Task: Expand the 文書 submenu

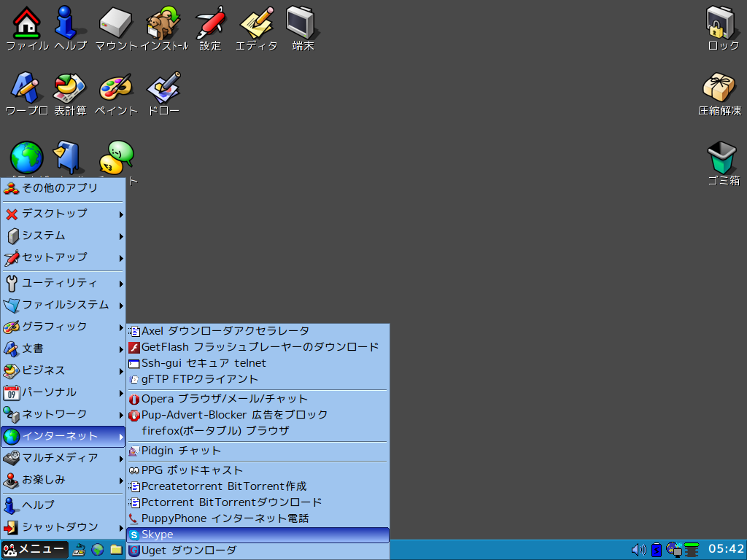Action: coord(63,349)
